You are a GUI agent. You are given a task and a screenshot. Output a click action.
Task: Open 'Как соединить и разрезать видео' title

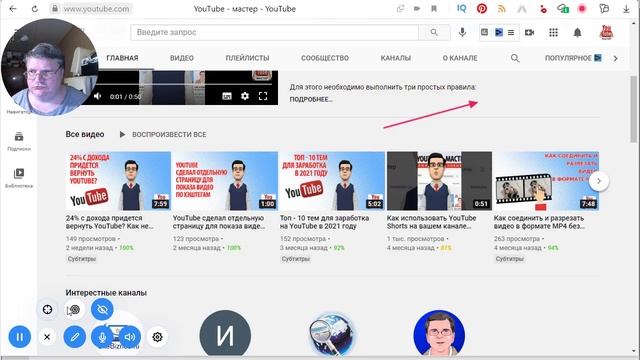tap(539, 222)
